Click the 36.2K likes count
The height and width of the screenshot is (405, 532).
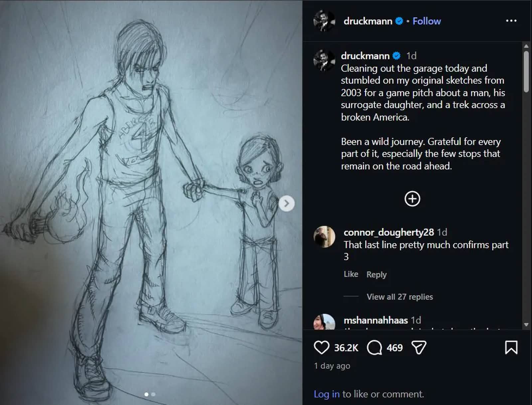pos(346,348)
